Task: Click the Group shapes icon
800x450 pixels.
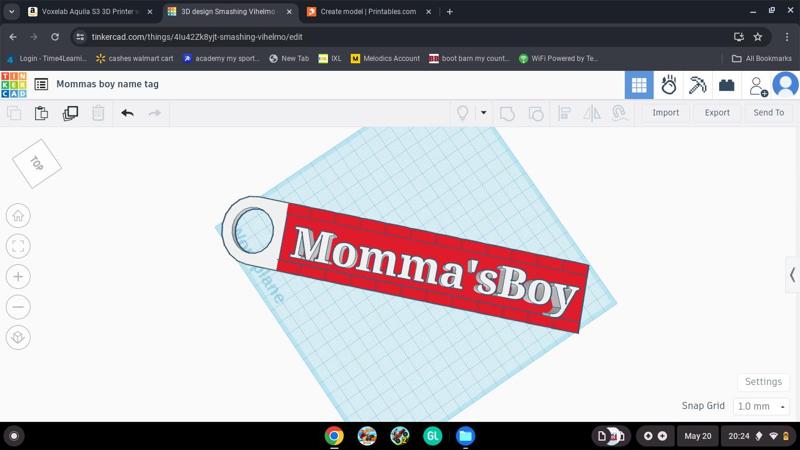Action: tap(507, 113)
